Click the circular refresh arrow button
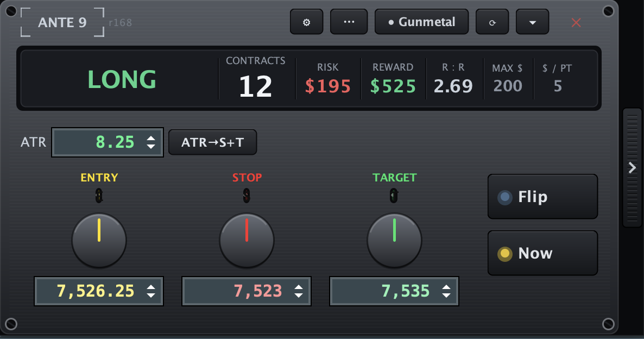644x339 pixels. (x=492, y=22)
